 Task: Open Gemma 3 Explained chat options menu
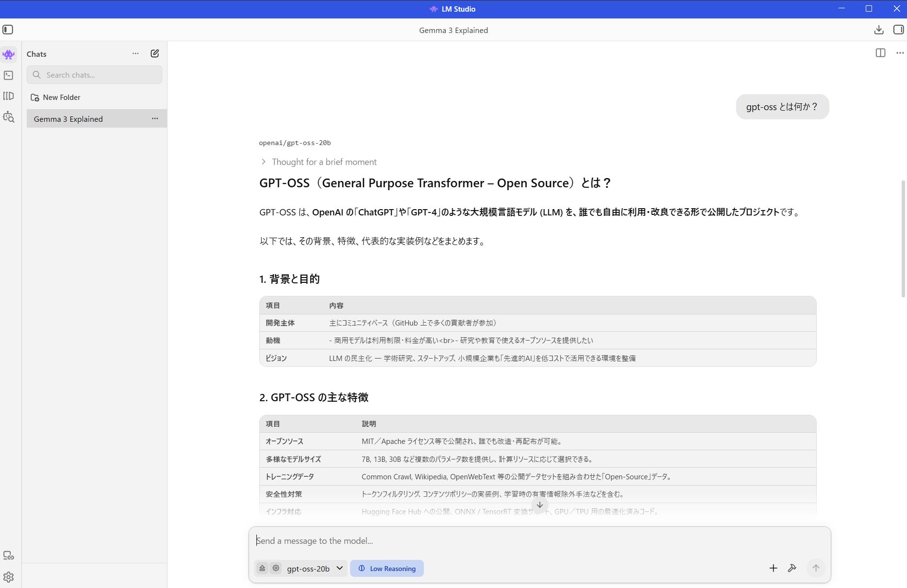(x=155, y=119)
